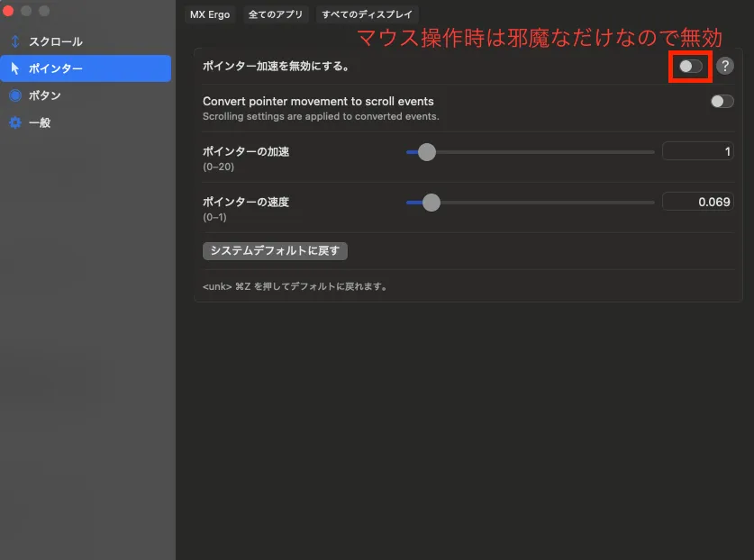
Task: Click the blue circle ボタン icon
Action: point(14,95)
